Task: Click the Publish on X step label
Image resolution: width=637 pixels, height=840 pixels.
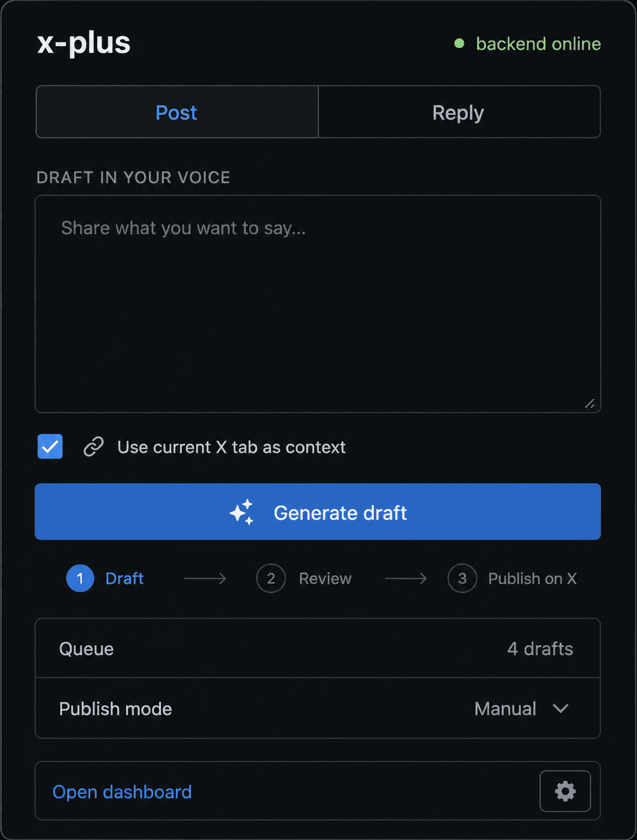Action: pyautogui.click(x=532, y=578)
